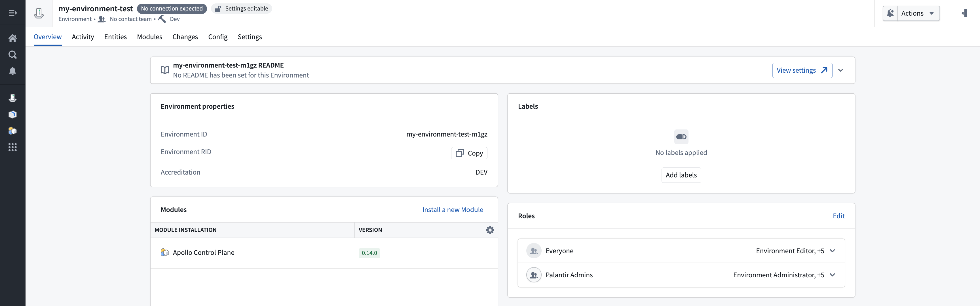Open the modules multi-cube sidebar icon
The image size is (980, 306).
[x=12, y=131]
